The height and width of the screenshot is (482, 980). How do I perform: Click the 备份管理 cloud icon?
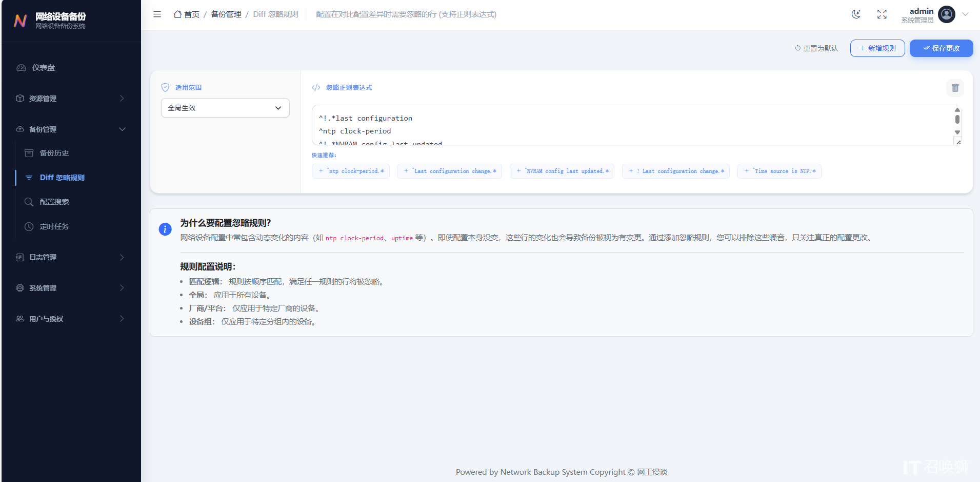click(20, 129)
